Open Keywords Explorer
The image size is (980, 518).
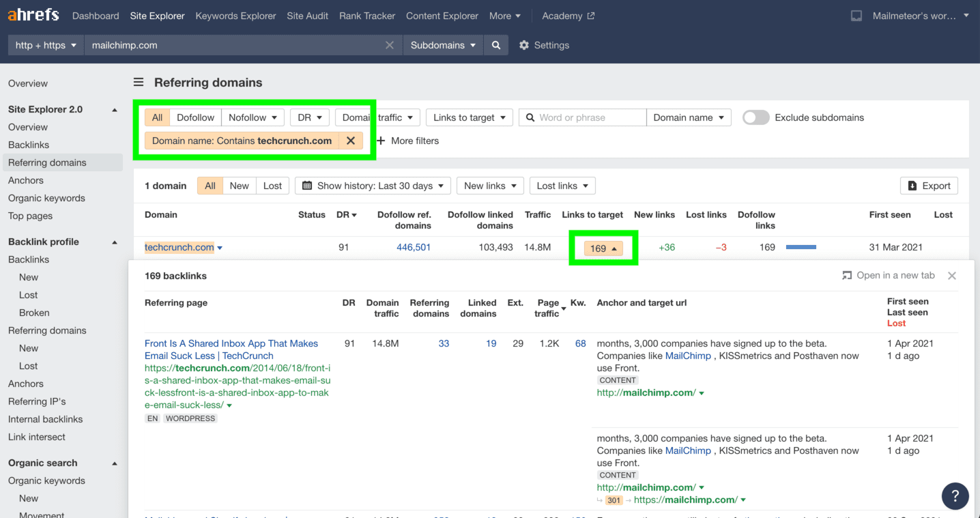point(235,16)
